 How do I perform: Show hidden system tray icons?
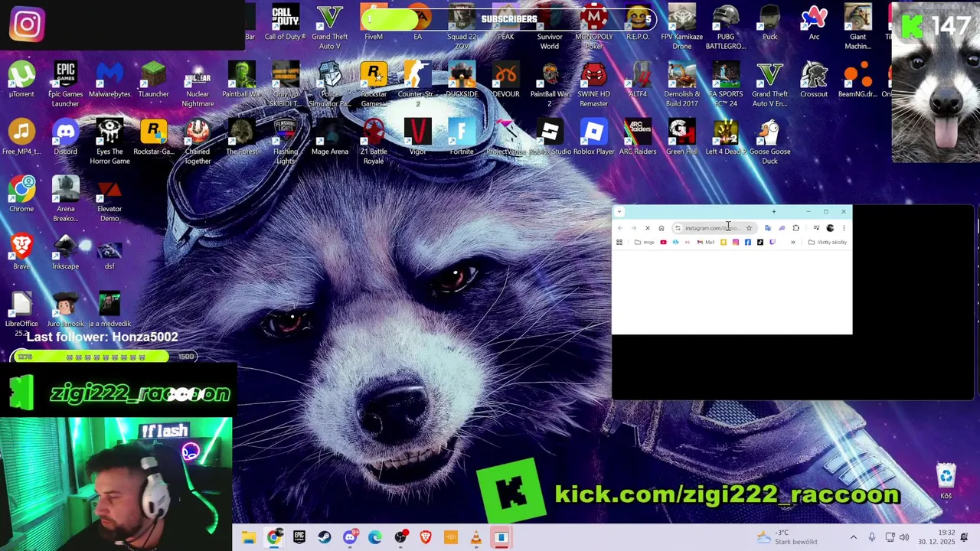(854, 537)
